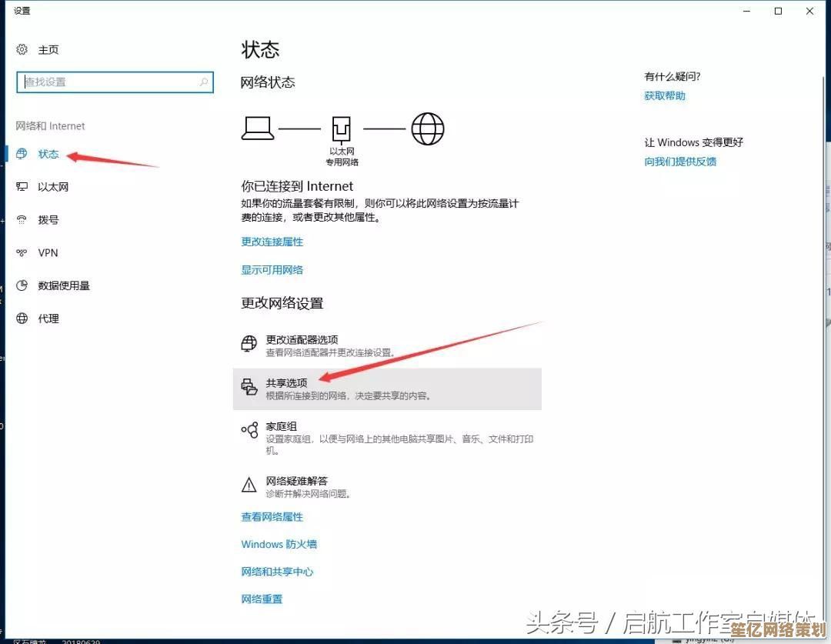Click the 你已连接到 Internet heading
Screen dimensions: 831x644
point(297,186)
